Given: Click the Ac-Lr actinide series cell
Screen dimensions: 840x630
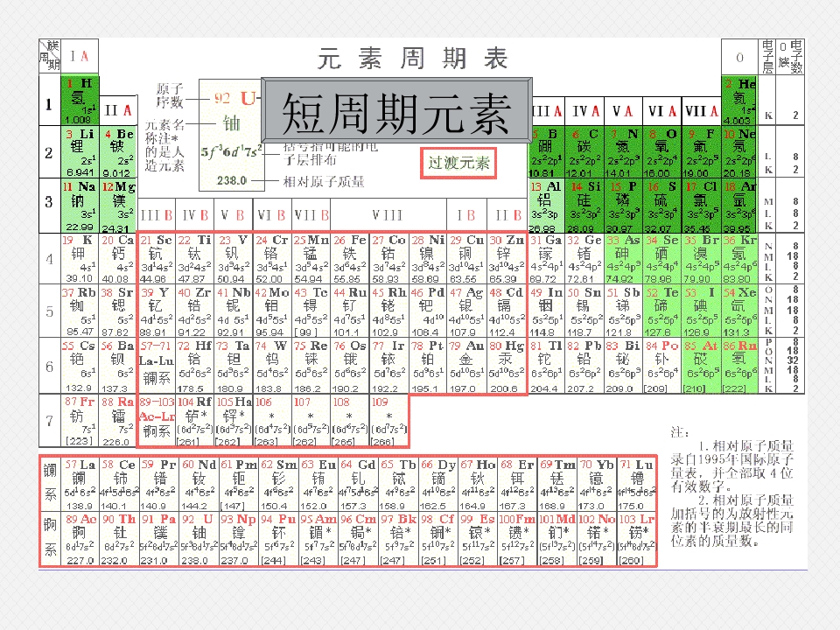Looking at the screenshot, I should click(156, 422).
